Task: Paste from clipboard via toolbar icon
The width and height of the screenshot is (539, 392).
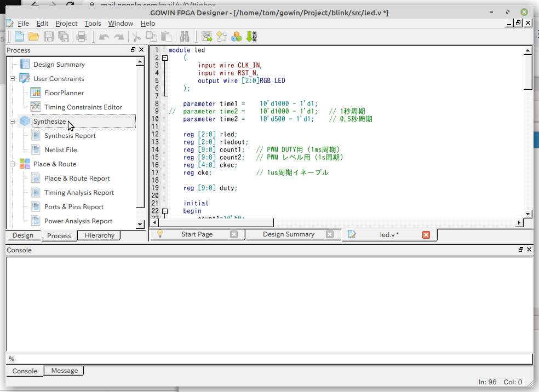Action: click(167, 37)
